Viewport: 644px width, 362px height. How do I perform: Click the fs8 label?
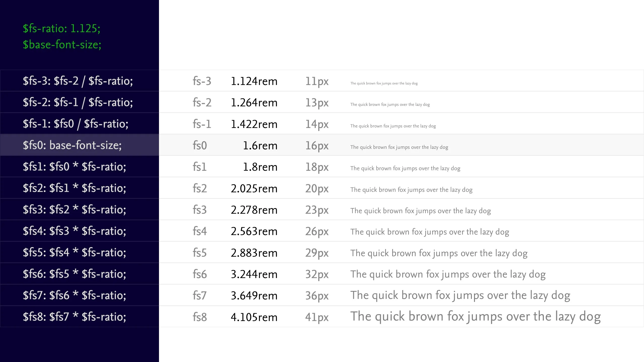pos(200,317)
